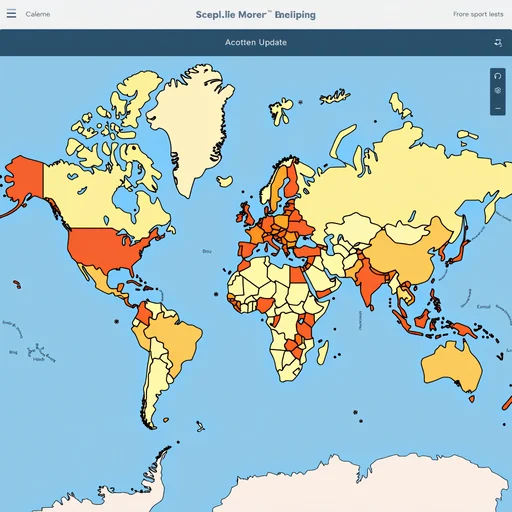Screen dimensions: 512x512
Task: Open the Caleme menu item
Action: (x=38, y=14)
